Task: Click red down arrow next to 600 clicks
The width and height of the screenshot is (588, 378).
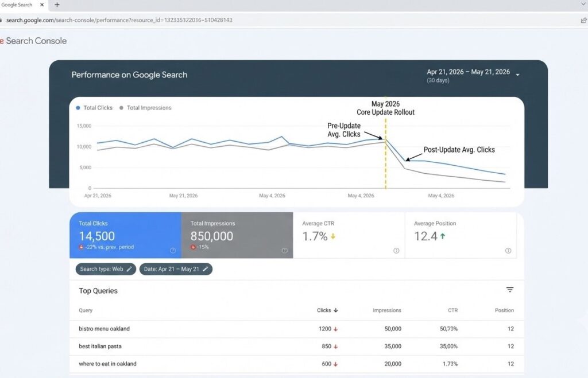Action: tap(335, 364)
